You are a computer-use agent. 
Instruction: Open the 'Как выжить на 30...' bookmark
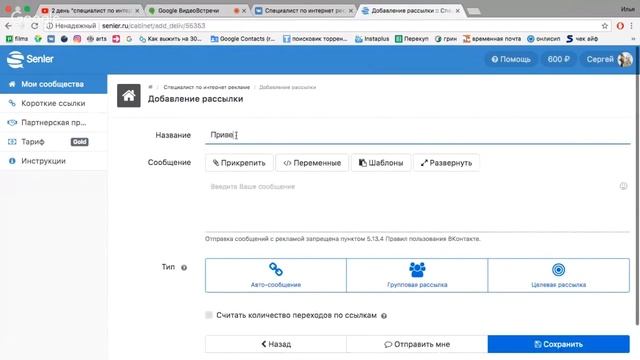point(170,39)
